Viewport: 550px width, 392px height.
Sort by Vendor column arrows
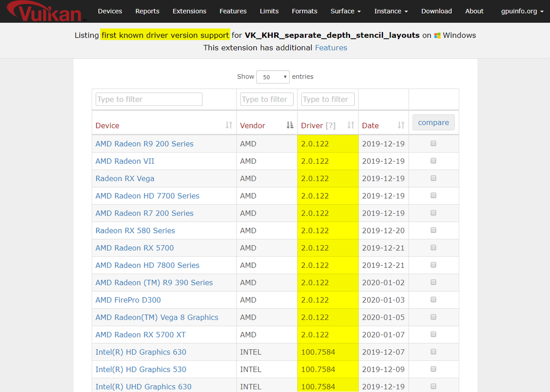click(290, 125)
